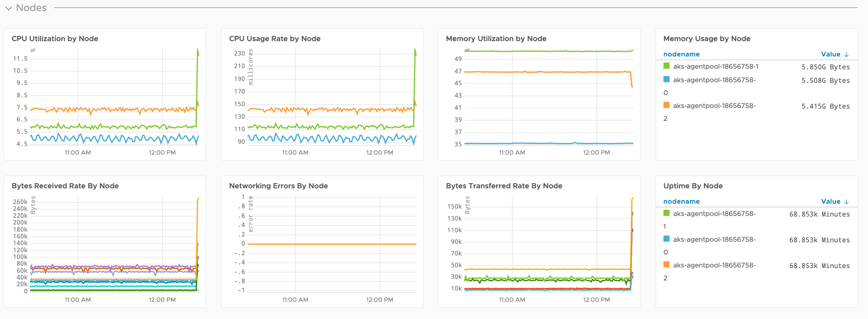
Task: Click blue swatch for node 0 in Memory Usage
Action: click(666, 79)
